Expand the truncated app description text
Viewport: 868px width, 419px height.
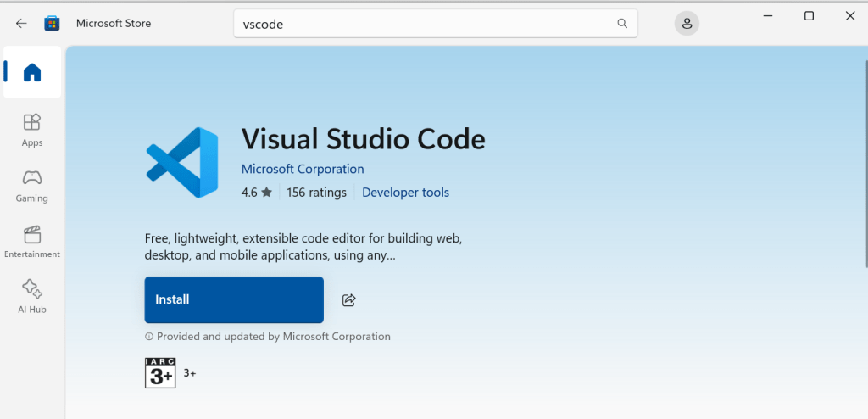click(303, 246)
